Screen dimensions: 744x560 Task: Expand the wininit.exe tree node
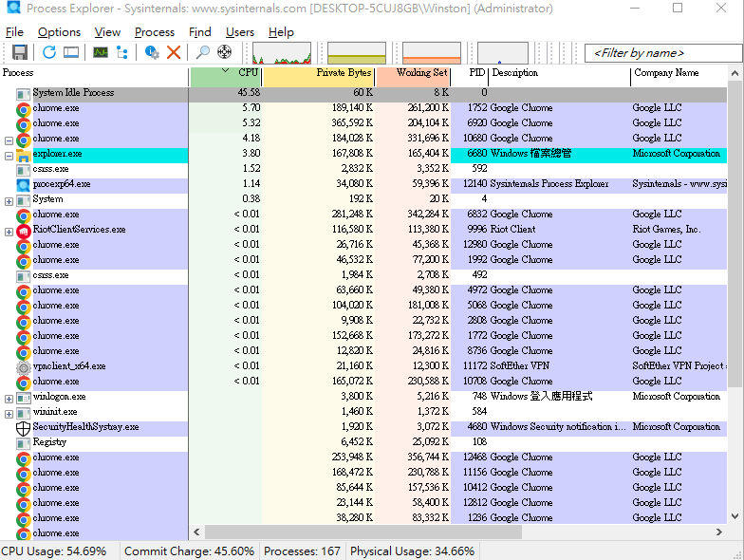tap(9, 414)
